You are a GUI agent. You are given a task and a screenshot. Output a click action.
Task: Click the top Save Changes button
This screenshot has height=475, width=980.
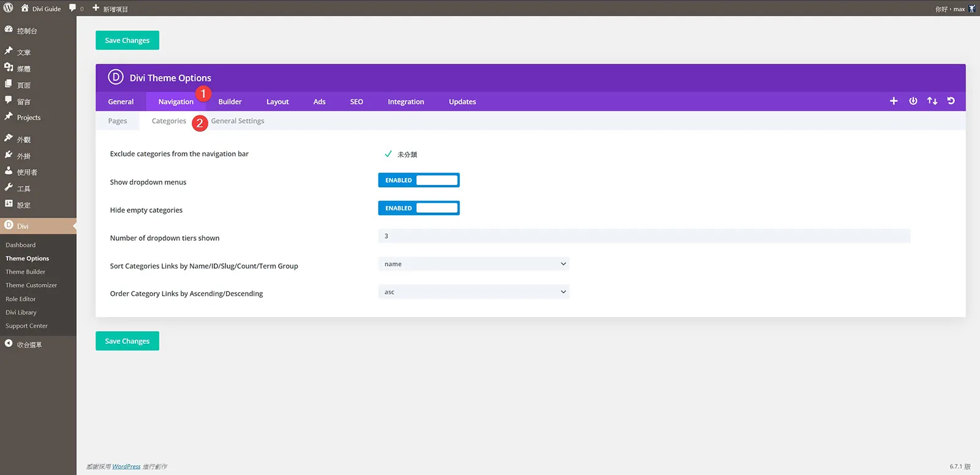[127, 40]
